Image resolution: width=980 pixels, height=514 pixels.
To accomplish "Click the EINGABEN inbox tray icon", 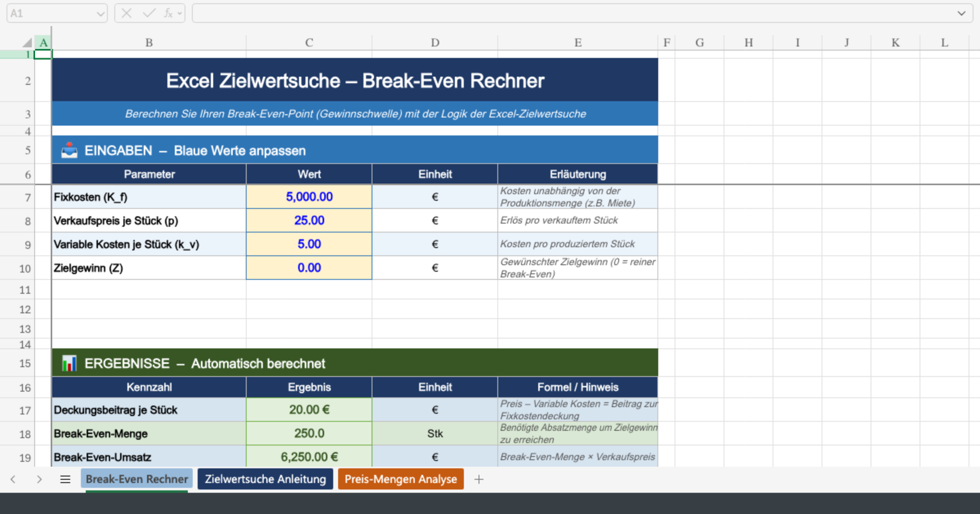I will tap(69, 150).
